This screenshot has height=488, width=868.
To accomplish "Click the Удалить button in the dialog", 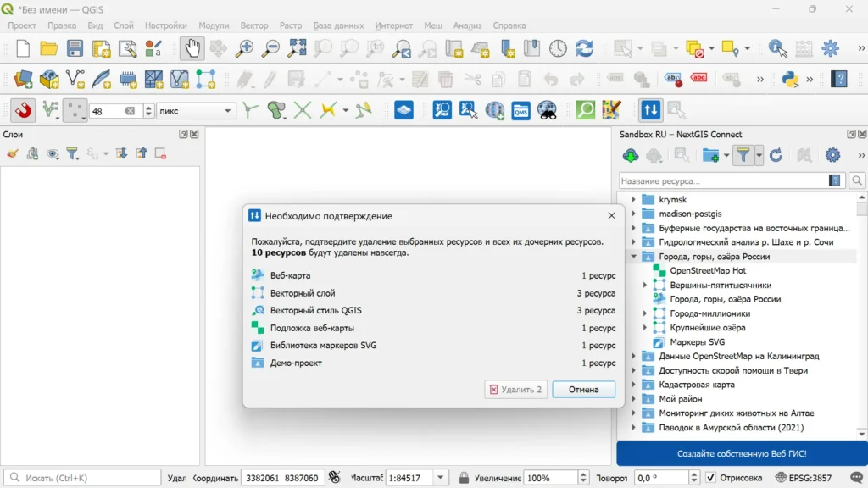I will (515, 390).
